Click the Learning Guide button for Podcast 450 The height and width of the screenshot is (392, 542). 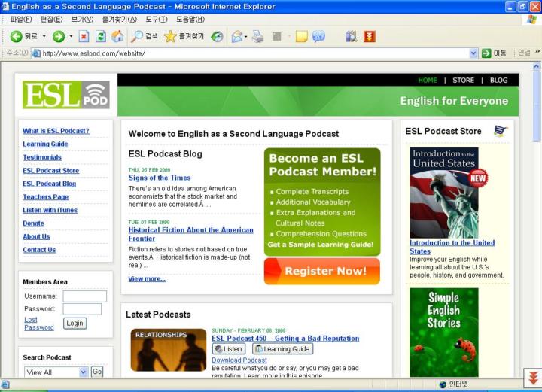pyautogui.click(x=283, y=349)
